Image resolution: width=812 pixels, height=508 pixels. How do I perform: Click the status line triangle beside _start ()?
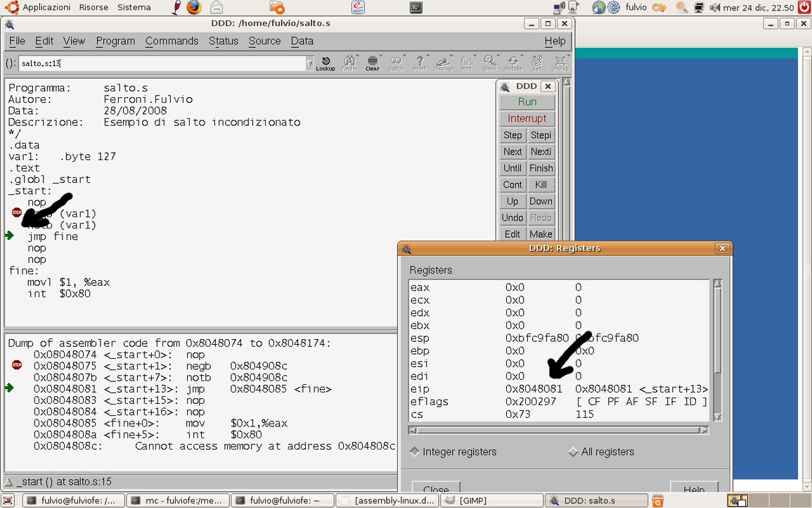[x=9, y=481]
